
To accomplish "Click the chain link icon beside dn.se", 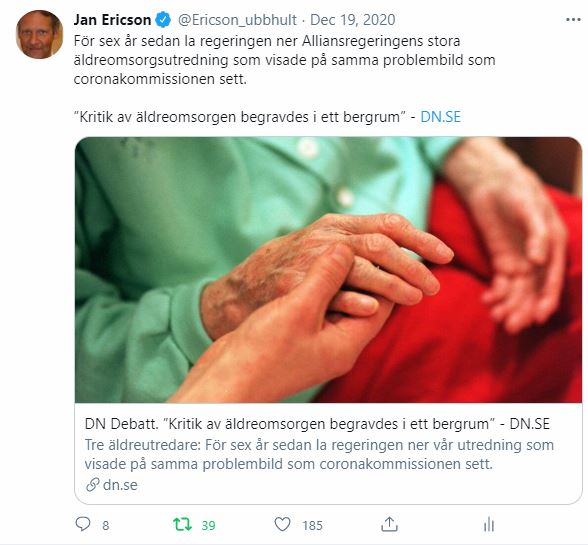I will click(x=92, y=485).
